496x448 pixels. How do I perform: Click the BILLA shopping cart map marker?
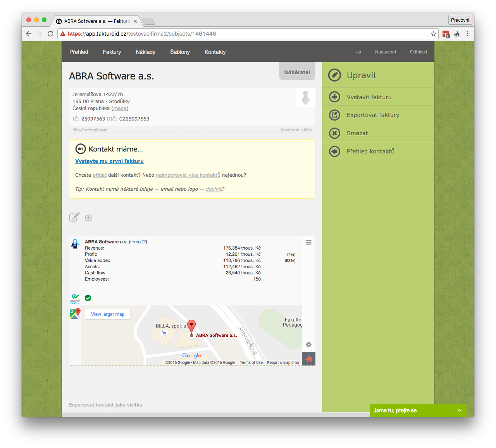point(164,333)
